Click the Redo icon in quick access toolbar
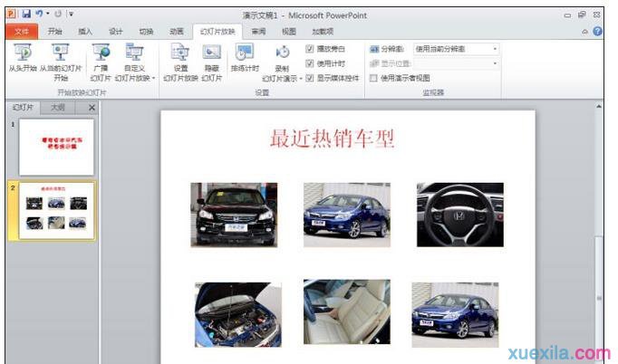 coord(58,14)
